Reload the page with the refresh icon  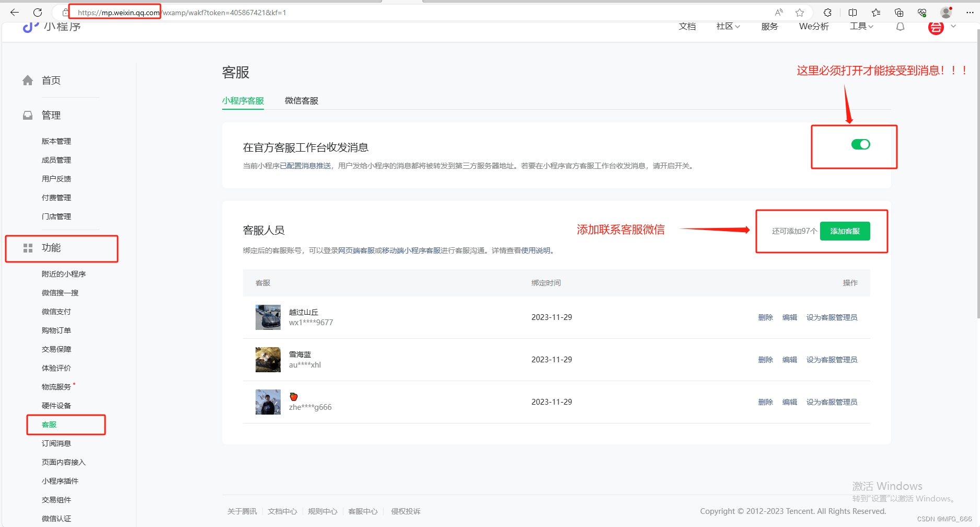(x=38, y=13)
